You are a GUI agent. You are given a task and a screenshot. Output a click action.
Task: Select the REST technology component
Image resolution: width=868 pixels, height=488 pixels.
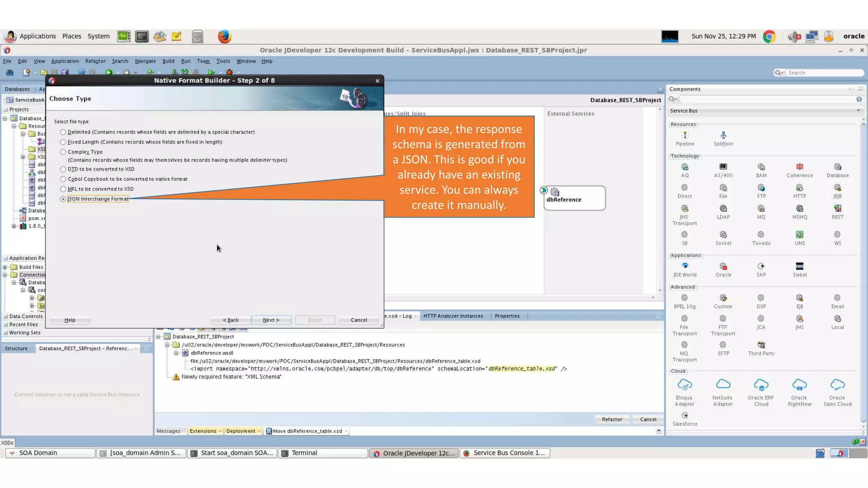tap(837, 209)
